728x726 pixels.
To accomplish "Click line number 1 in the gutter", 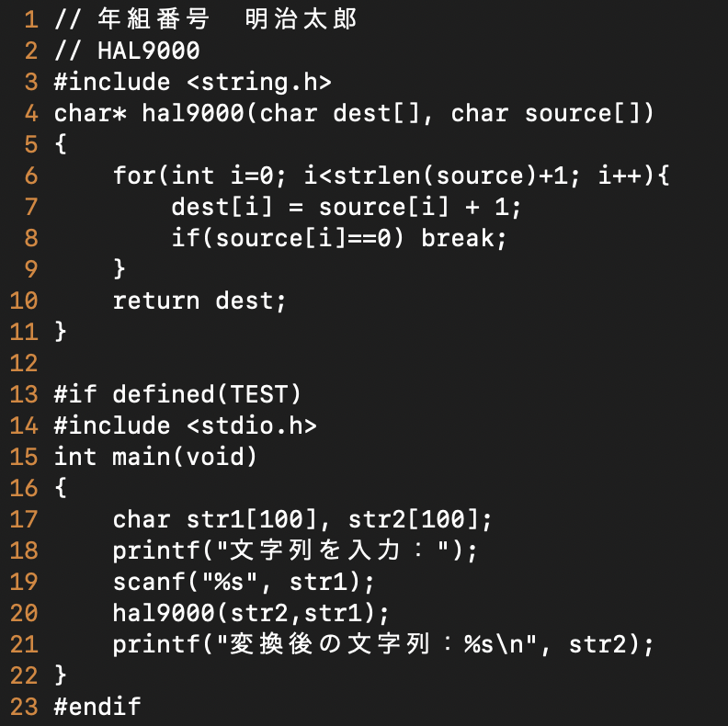I will [x=31, y=20].
